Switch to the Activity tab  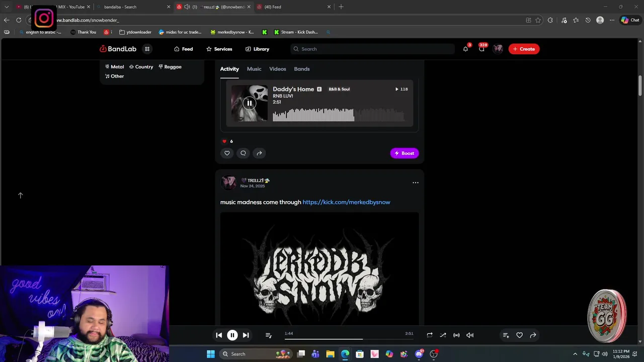click(x=229, y=69)
